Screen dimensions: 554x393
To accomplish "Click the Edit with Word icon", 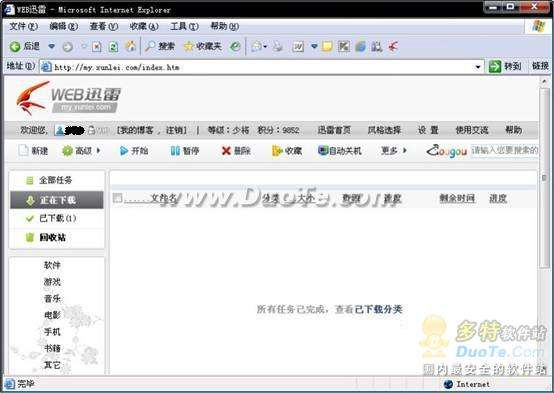I will pyautogui.click(x=298, y=46).
